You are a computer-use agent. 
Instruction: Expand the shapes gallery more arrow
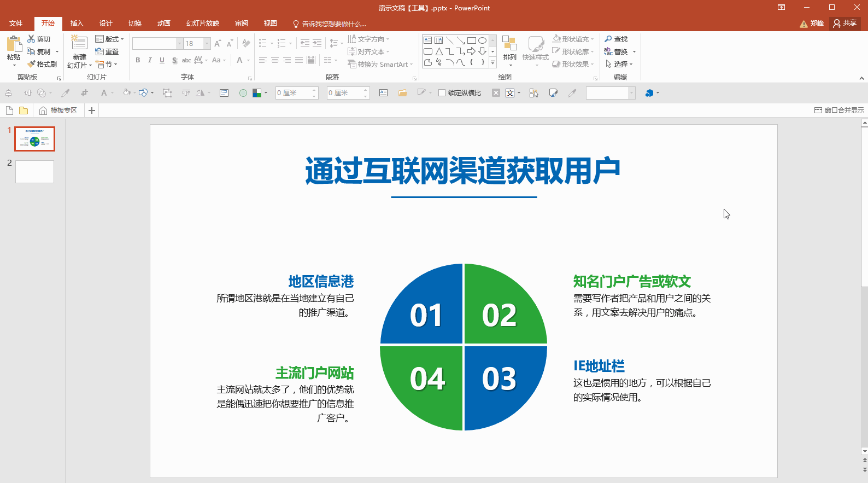point(492,63)
